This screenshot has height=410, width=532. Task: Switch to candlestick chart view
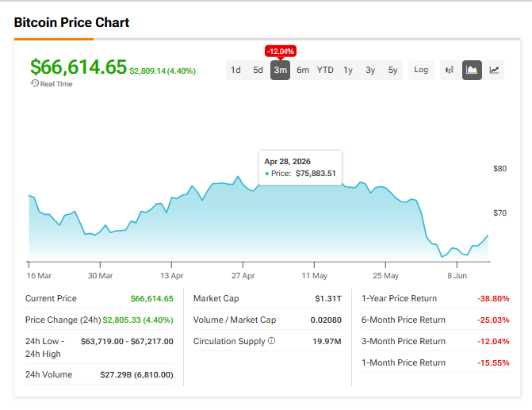pyautogui.click(x=450, y=70)
